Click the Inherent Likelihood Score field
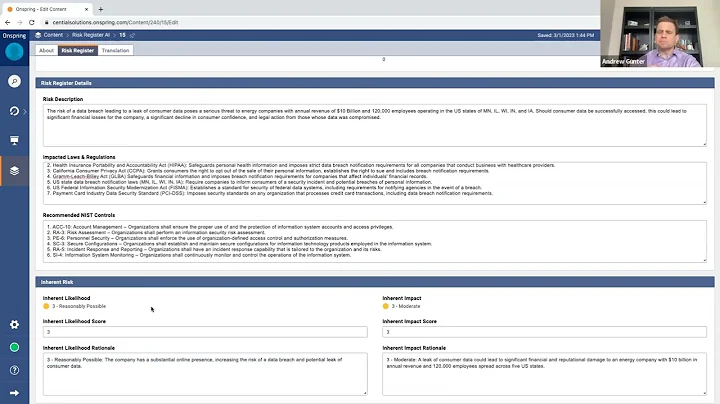Image resolution: width=720 pixels, height=404 pixels. (x=205, y=332)
